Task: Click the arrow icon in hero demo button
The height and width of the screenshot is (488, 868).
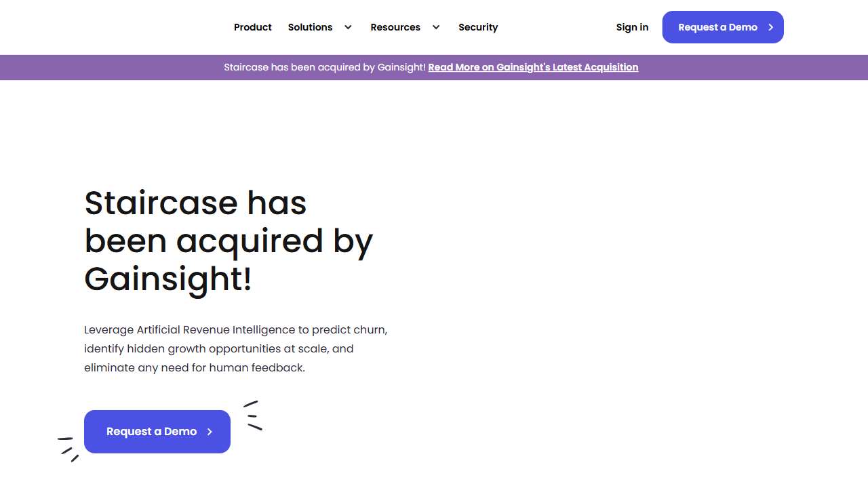Action: tap(210, 432)
